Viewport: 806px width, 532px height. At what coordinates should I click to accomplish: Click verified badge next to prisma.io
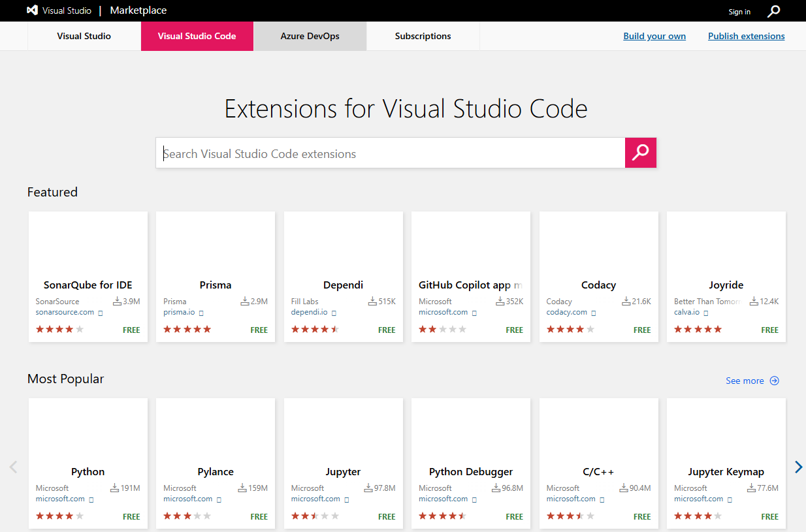pyautogui.click(x=201, y=313)
